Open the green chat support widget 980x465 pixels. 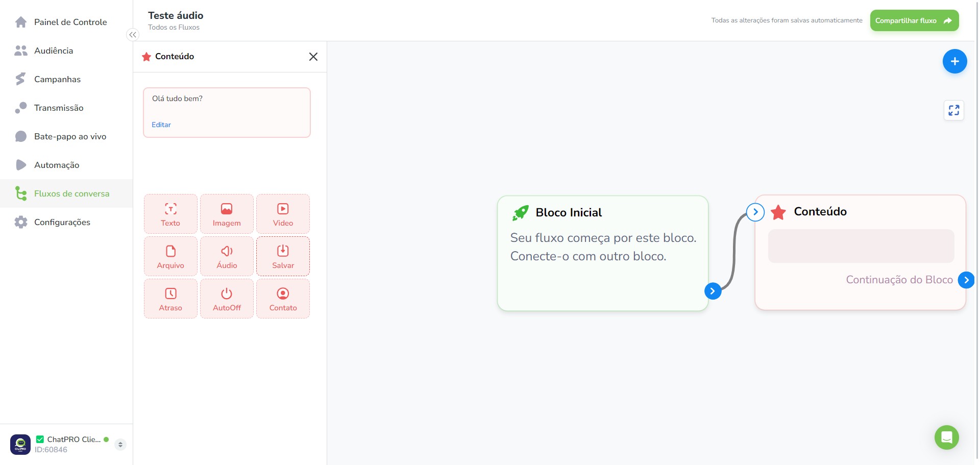pyautogui.click(x=947, y=437)
